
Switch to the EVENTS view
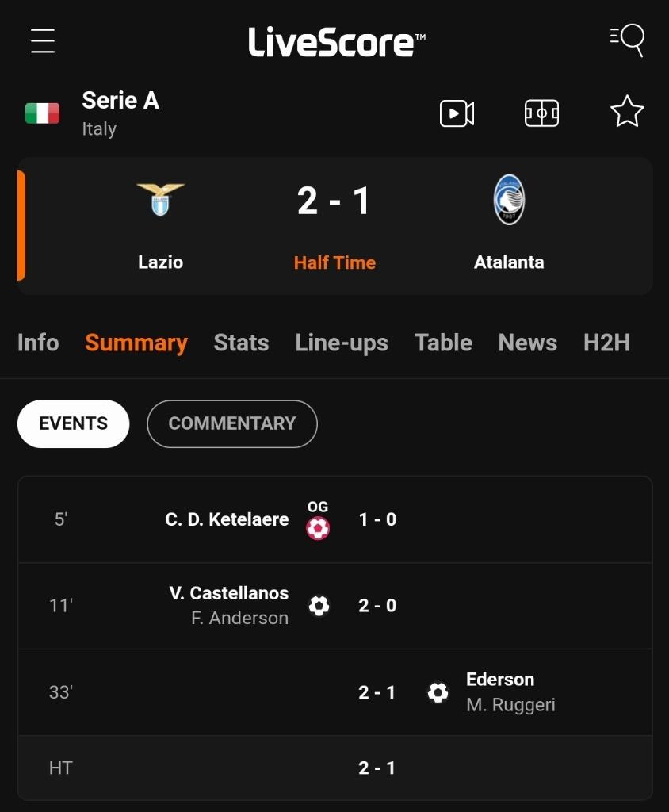(74, 423)
